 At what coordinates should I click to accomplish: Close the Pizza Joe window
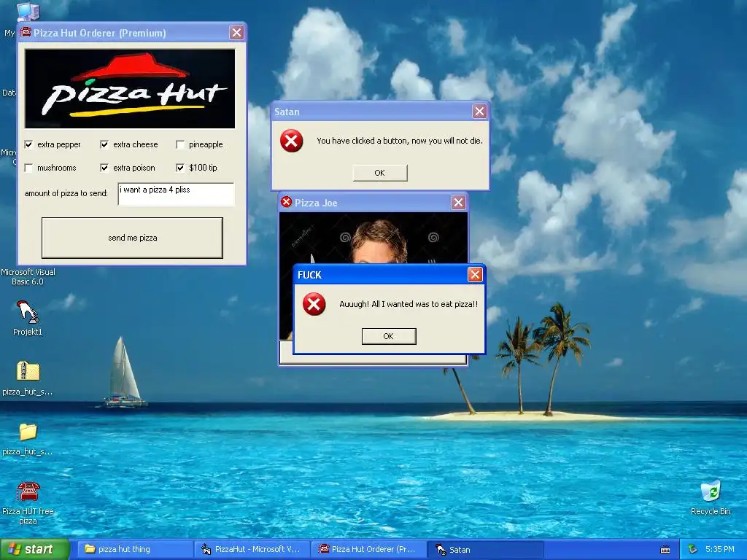[x=458, y=203]
